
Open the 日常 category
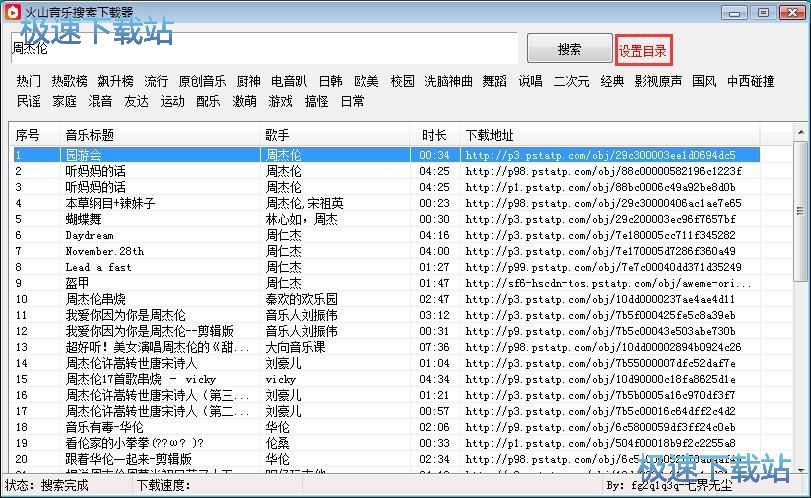[352, 101]
